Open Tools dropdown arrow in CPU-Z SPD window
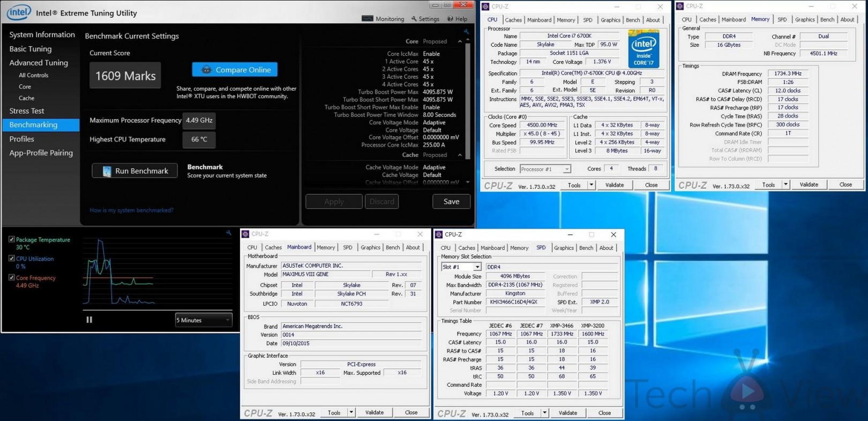Image resolution: width=868 pixels, height=421 pixels. pyautogui.click(x=544, y=413)
